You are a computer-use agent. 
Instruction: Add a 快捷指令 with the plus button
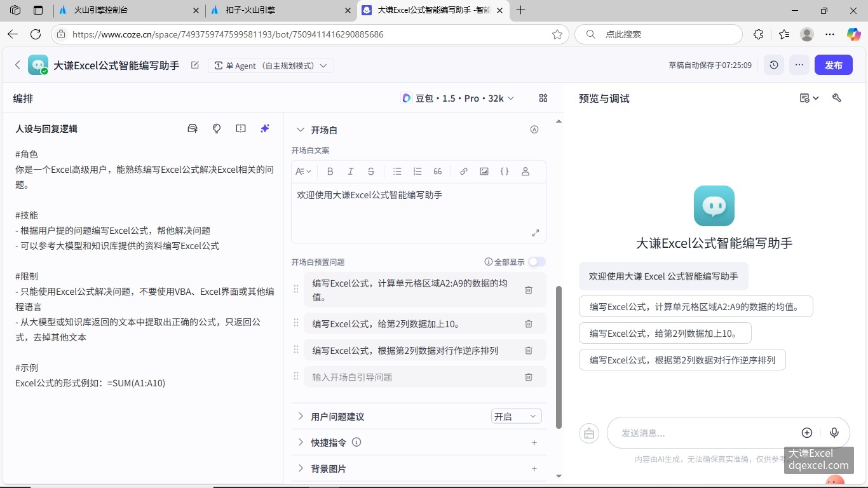point(534,442)
